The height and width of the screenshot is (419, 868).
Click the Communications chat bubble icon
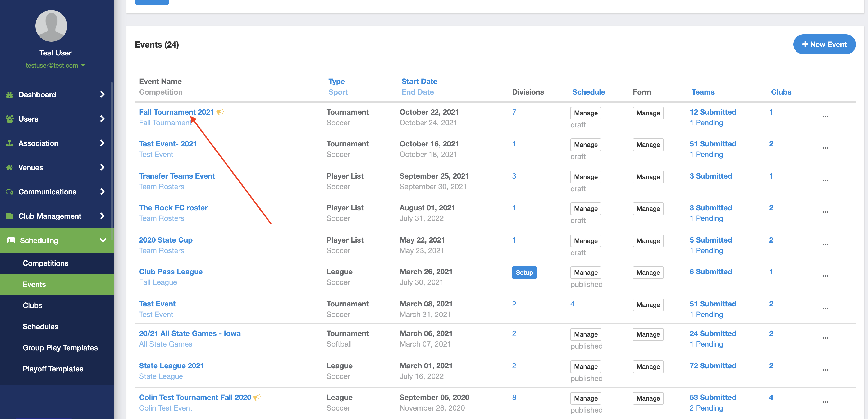point(10,192)
